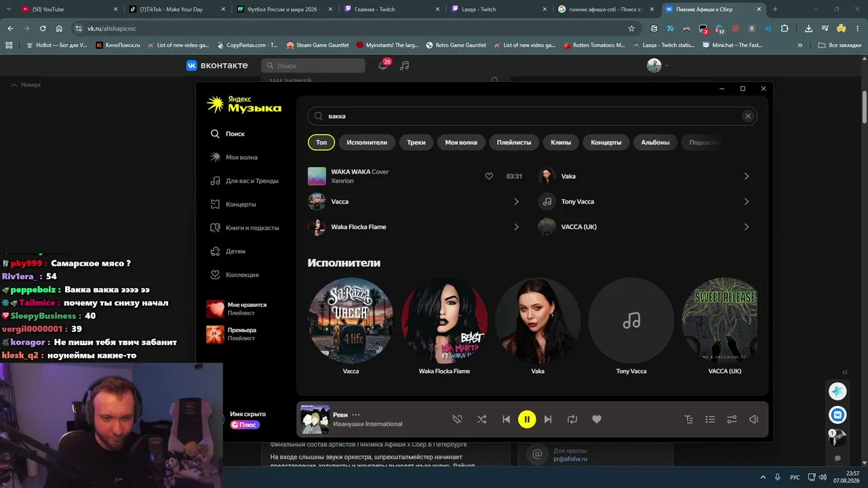Screen dimensions: 868x488
Task: Open the Мне нравится playlist
Action: click(x=237, y=309)
